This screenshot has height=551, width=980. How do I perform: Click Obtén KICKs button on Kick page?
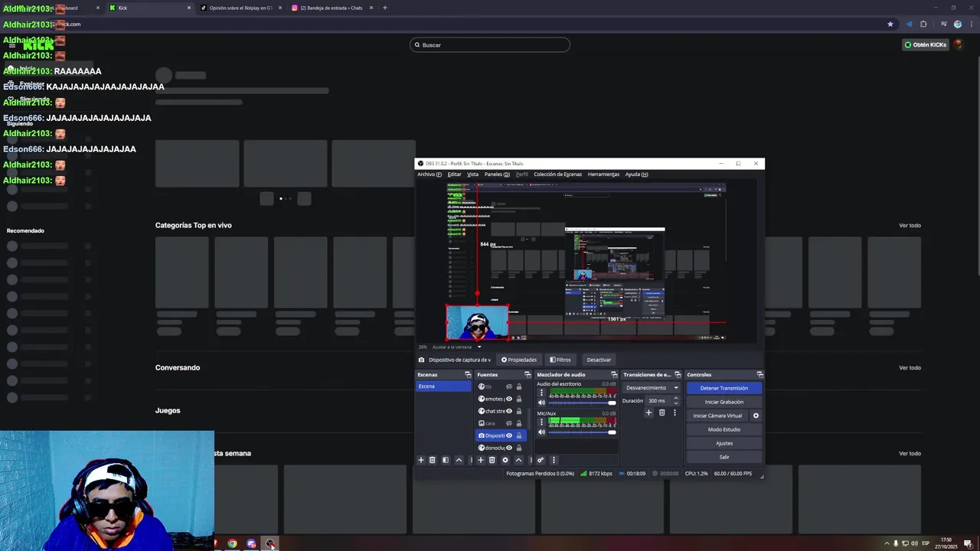click(x=926, y=44)
